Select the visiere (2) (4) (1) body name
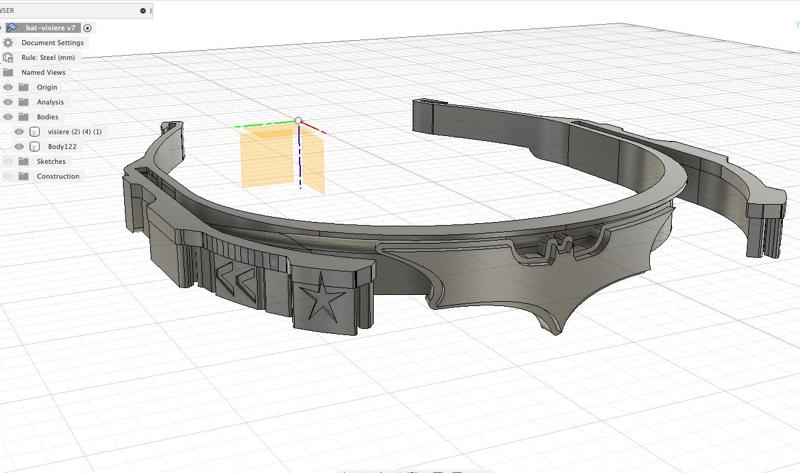 click(x=74, y=132)
